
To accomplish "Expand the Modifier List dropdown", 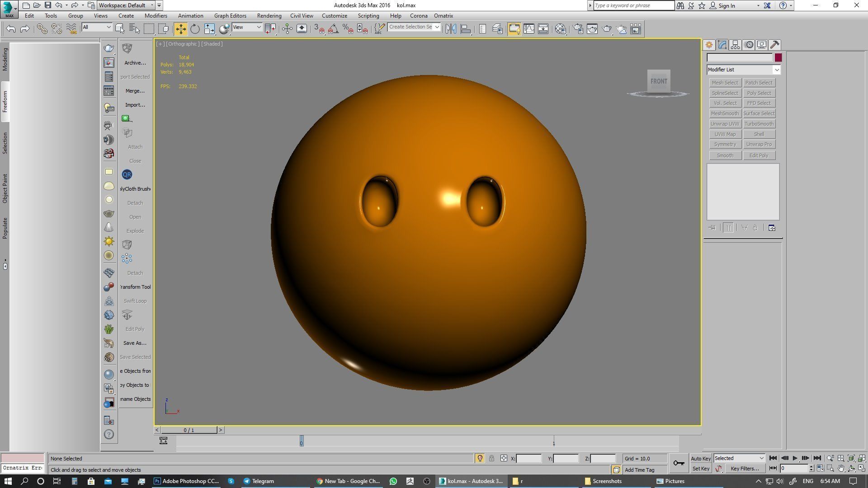I will (x=744, y=70).
